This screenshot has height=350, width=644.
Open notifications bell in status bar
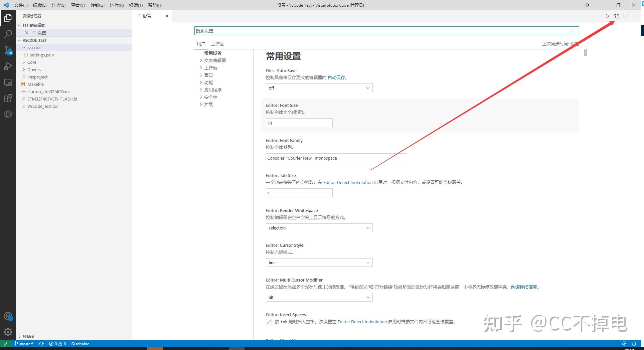pyautogui.click(x=634, y=344)
